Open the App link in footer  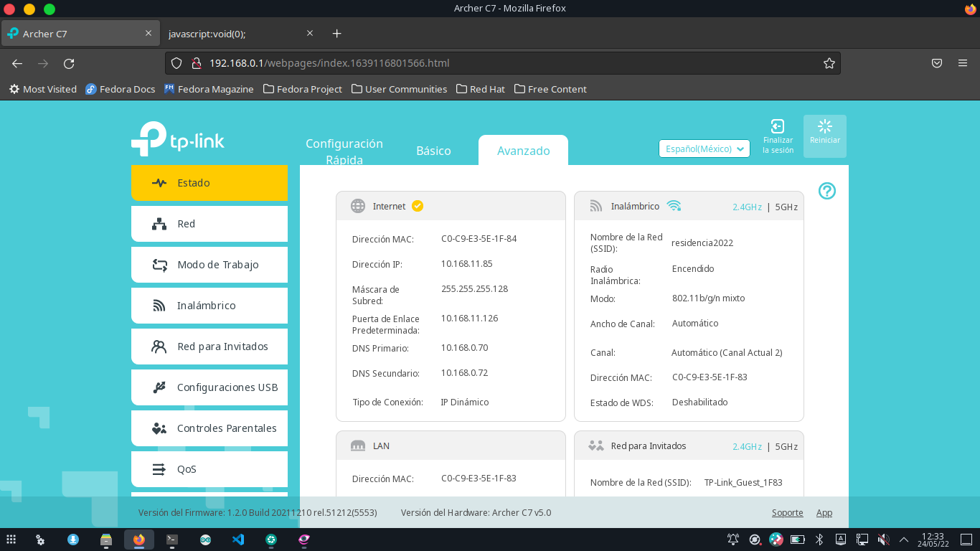pyautogui.click(x=824, y=512)
